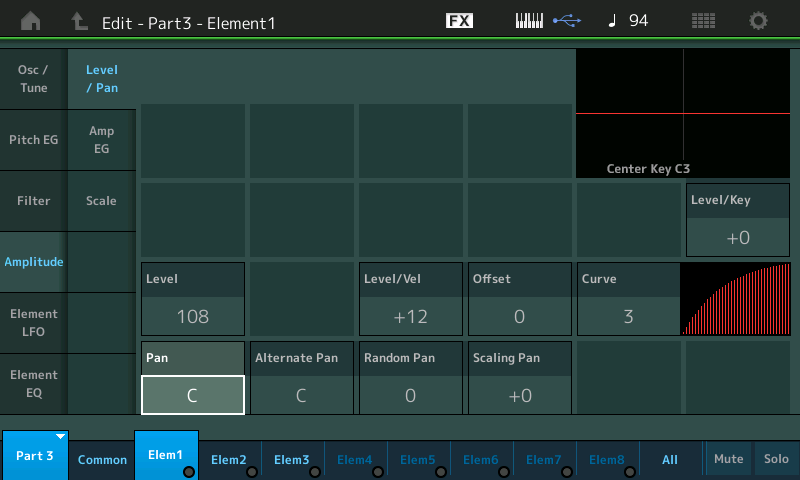This screenshot has height=480, width=800.
Task: Select the All elements button
Action: (x=670, y=460)
